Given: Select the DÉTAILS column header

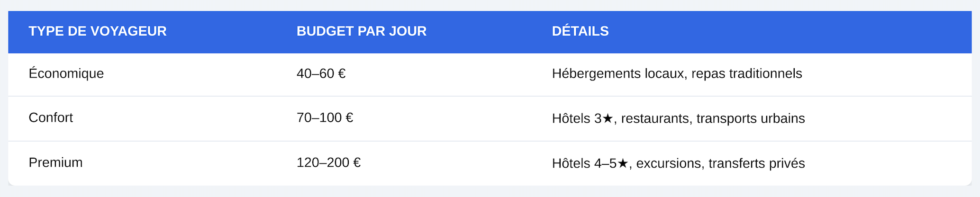Looking at the screenshot, I should [580, 31].
